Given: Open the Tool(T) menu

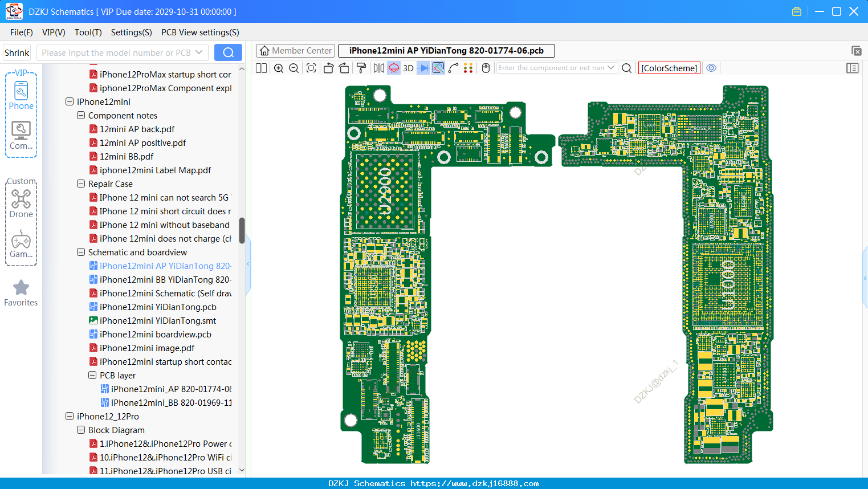Looking at the screenshot, I should pos(88,32).
